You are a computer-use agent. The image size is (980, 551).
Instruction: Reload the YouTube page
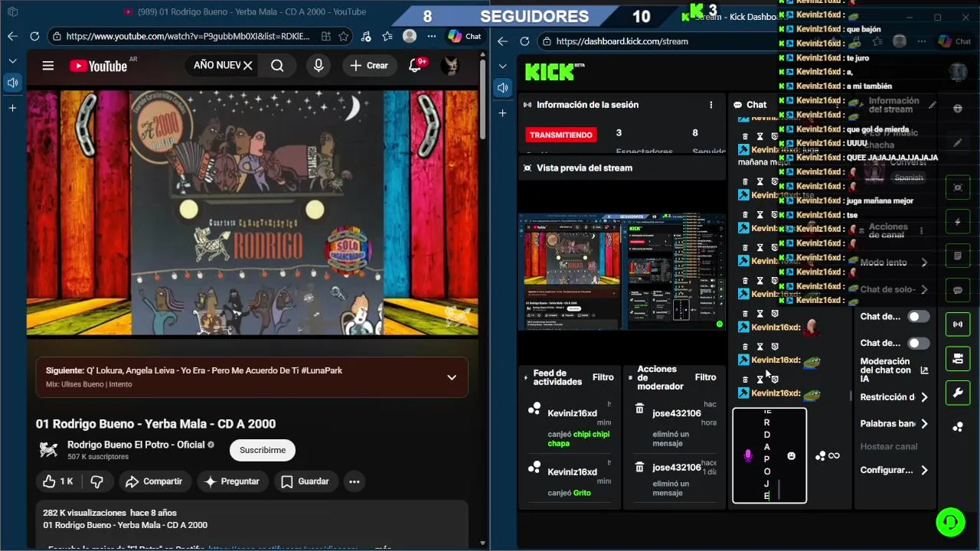pos(34,36)
